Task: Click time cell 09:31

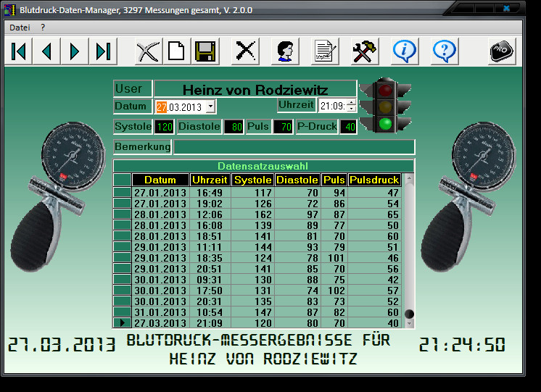Action: [210, 280]
